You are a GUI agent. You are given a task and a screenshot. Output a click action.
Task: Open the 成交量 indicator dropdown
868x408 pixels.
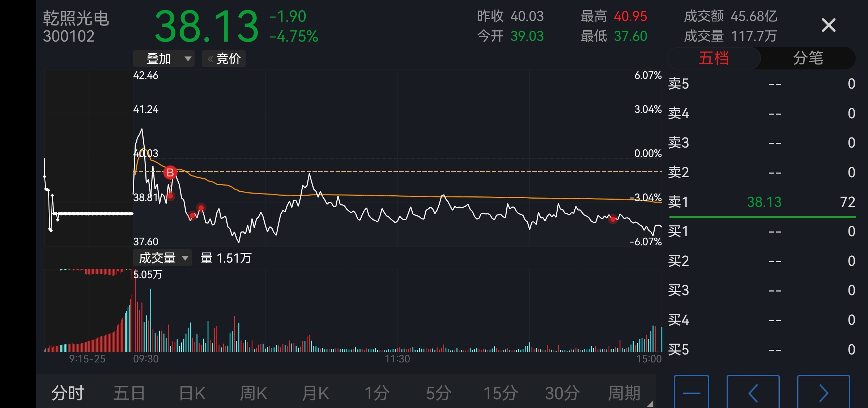coord(162,258)
